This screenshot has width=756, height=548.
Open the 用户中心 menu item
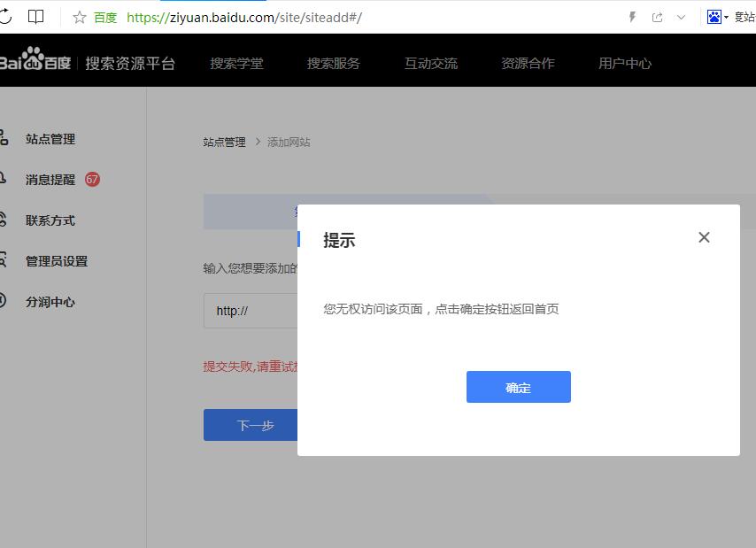click(625, 63)
